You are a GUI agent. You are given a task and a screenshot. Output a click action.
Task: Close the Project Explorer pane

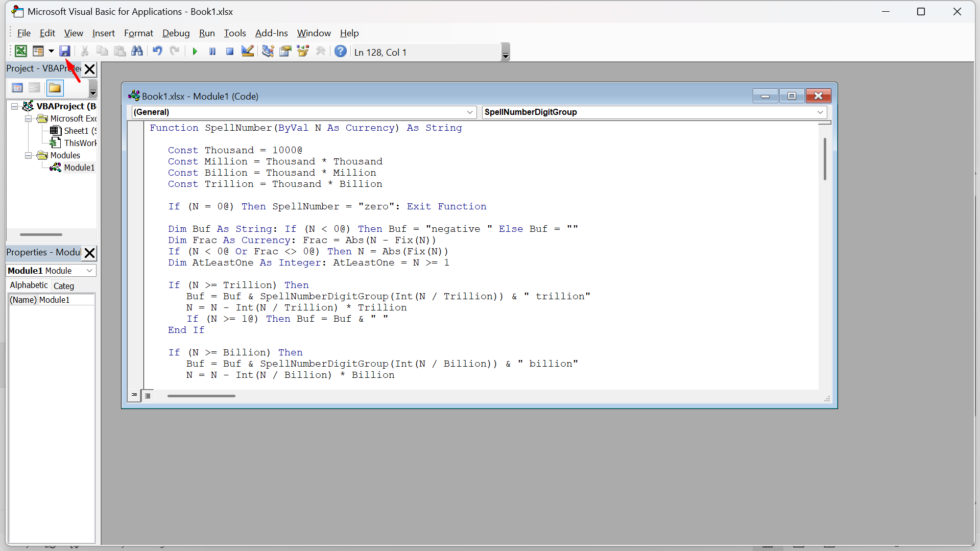[x=89, y=69]
